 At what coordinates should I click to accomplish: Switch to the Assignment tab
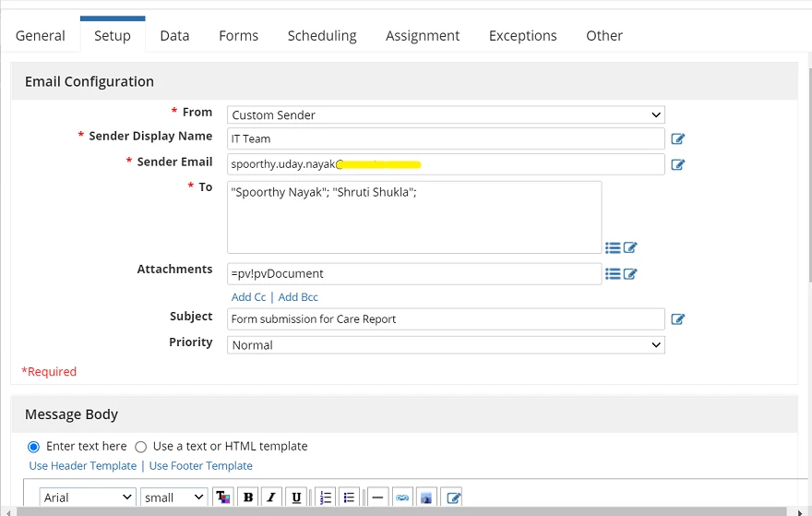pyautogui.click(x=423, y=36)
